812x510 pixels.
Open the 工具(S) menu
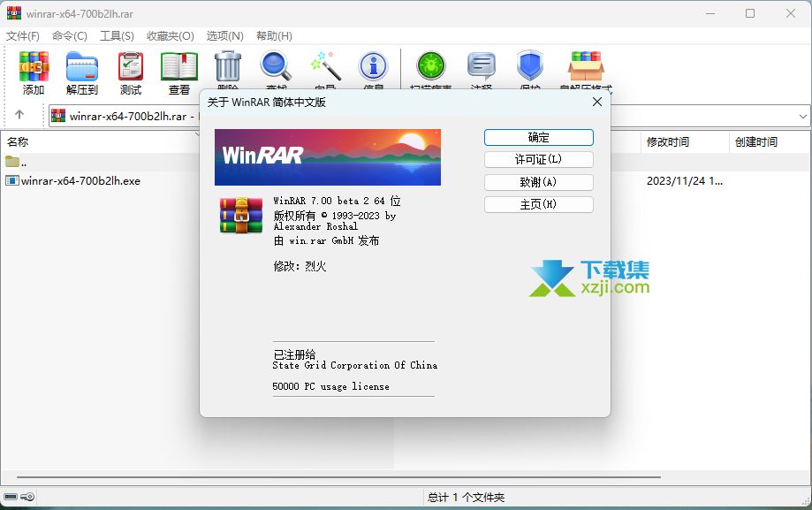pos(117,35)
